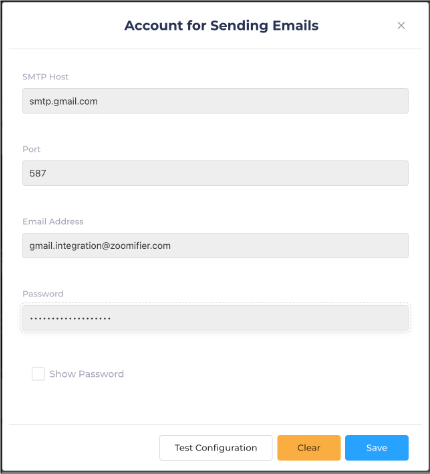430x474 pixels.
Task: Click the Port field label
Action: (31, 149)
